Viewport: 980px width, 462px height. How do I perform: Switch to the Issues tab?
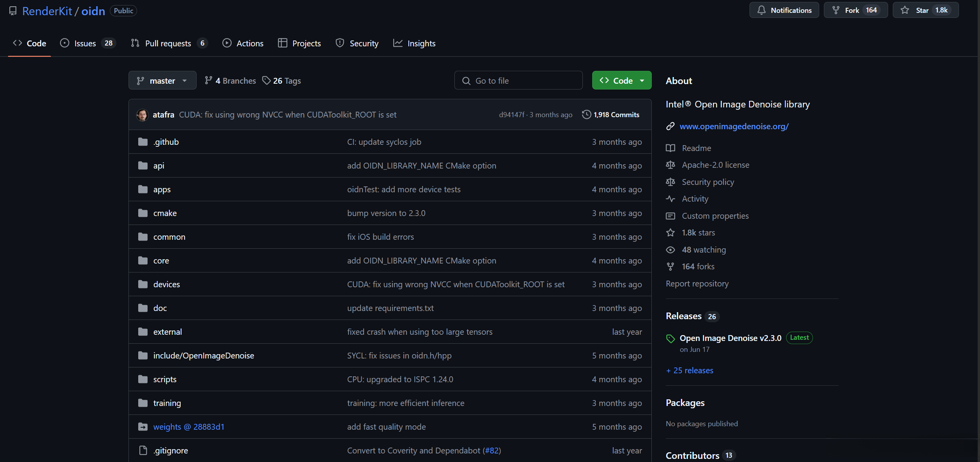click(85, 43)
